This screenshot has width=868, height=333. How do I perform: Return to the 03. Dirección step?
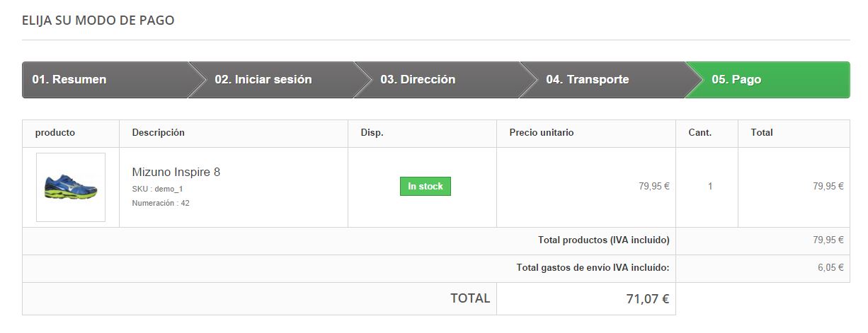click(x=418, y=80)
